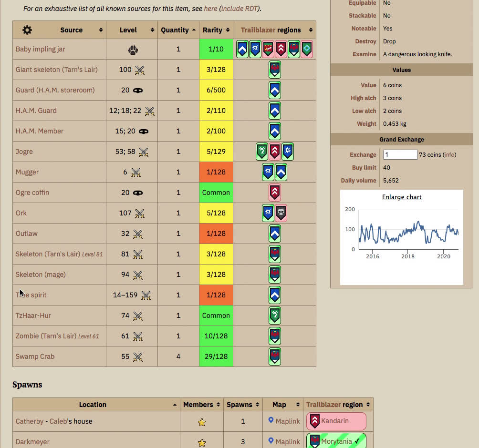Click the info link next to 73 coins

(449, 155)
